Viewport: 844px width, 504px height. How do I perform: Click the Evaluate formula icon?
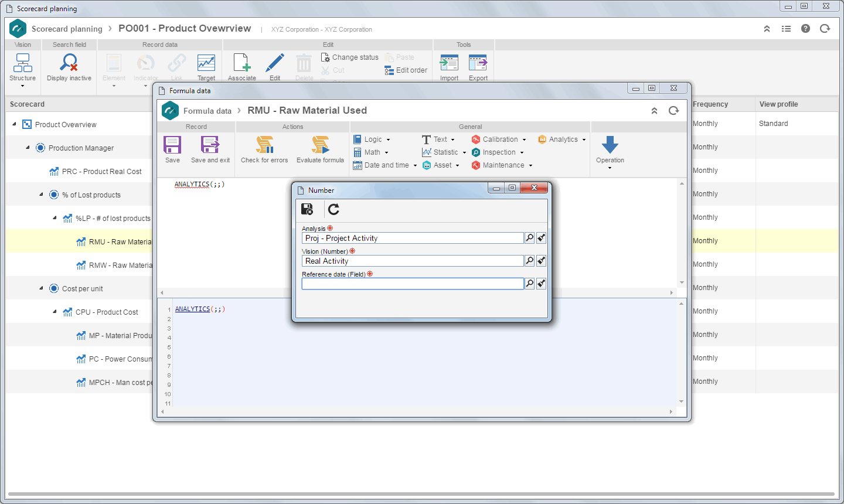point(320,145)
